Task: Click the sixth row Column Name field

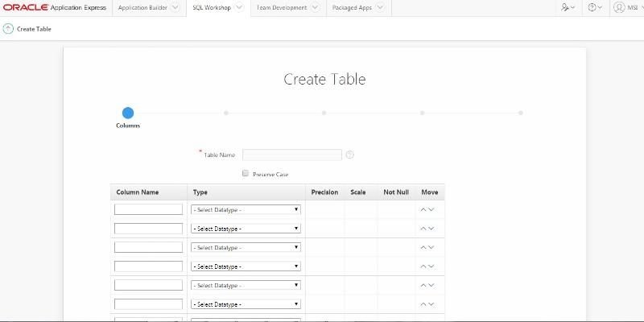Action: (x=148, y=304)
